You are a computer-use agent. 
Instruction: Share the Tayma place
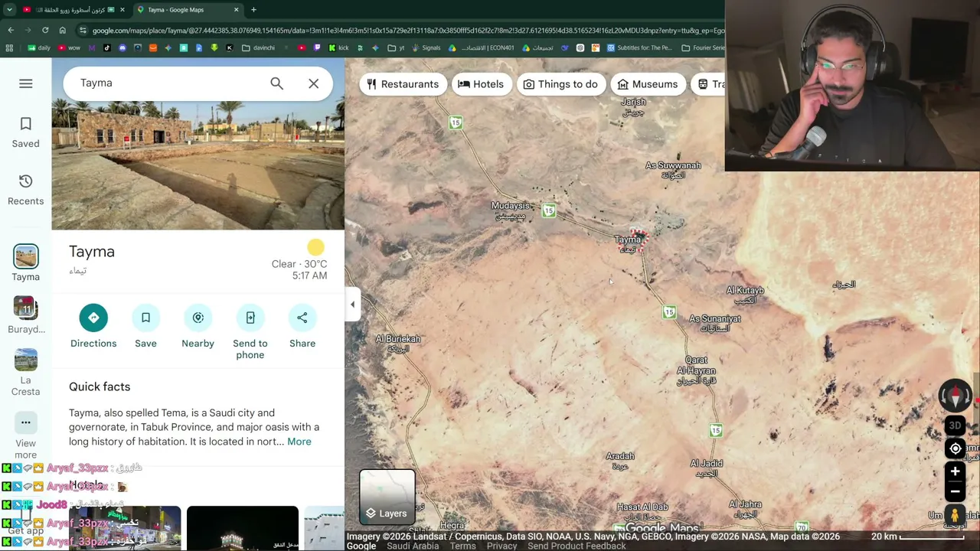(x=302, y=327)
